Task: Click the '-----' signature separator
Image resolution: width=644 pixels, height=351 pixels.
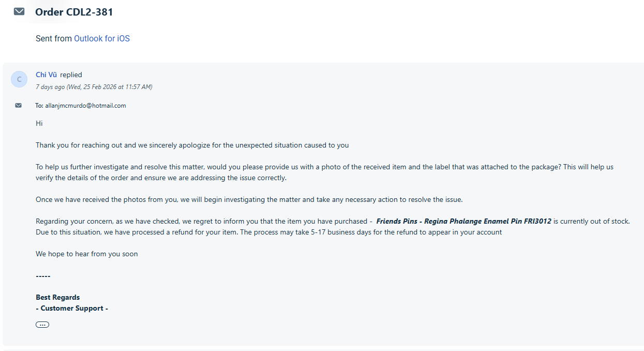Action: [43, 275]
